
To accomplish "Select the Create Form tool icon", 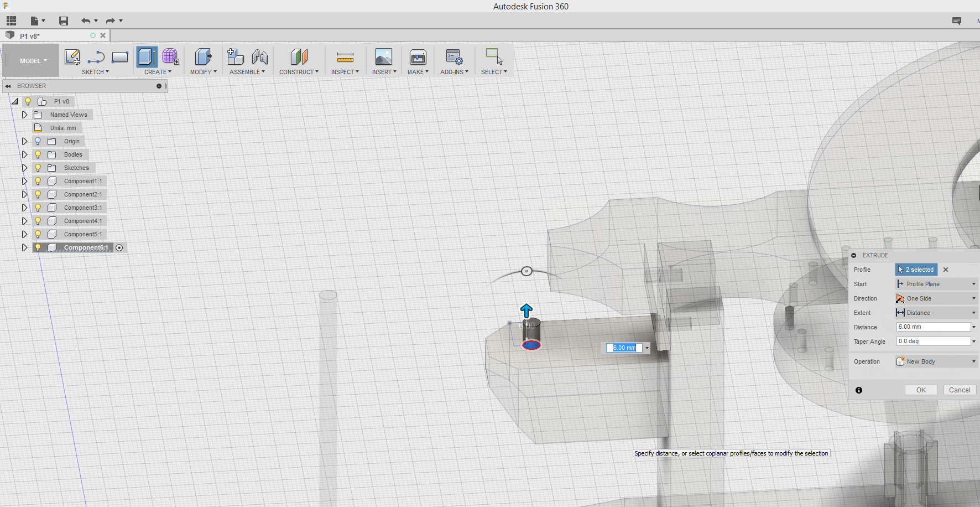I will tap(170, 57).
